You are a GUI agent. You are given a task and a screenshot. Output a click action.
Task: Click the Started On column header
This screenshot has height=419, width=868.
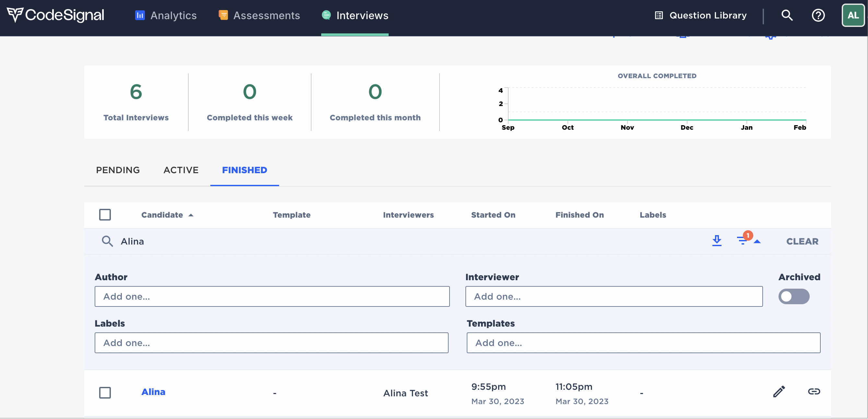click(493, 215)
